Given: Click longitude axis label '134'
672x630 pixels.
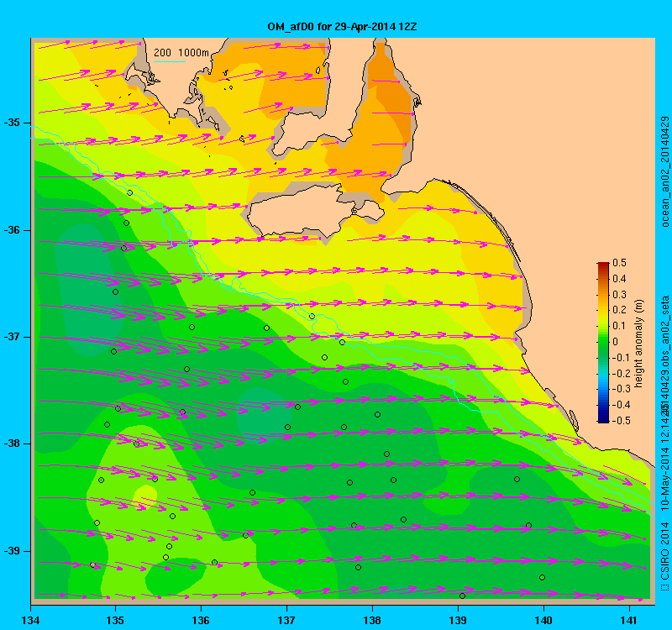Looking at the screenshot, I should coord(30,620).
